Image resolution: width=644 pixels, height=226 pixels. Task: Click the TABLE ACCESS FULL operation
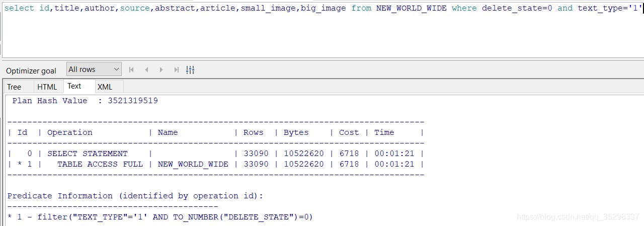coord(100,164)
